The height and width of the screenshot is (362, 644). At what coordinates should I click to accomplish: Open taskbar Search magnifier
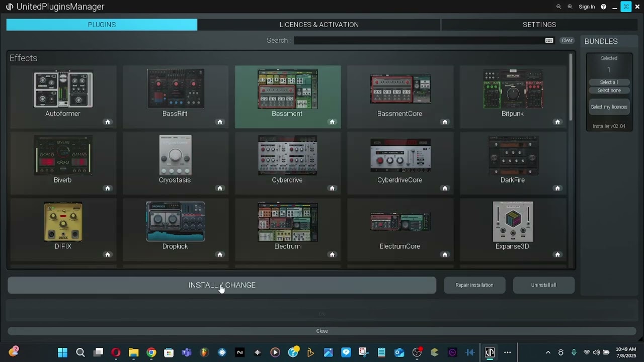80,352
